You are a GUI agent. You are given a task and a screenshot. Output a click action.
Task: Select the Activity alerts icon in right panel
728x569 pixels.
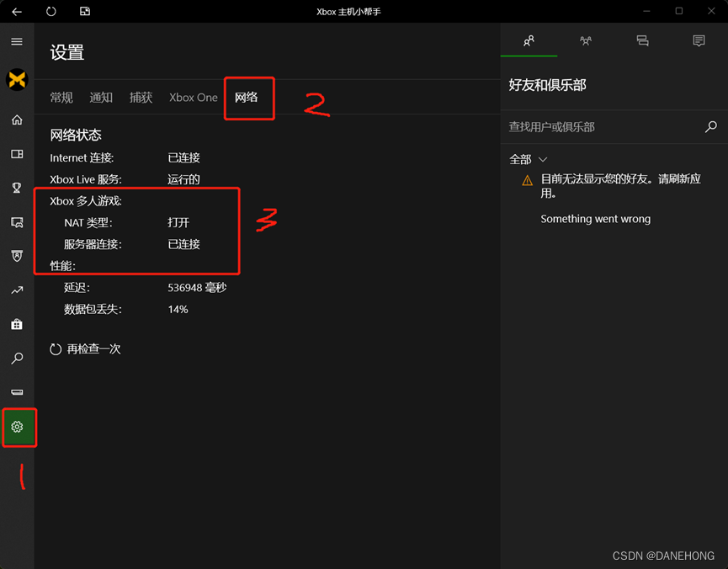pyautogui.click(x=699, y=41)
